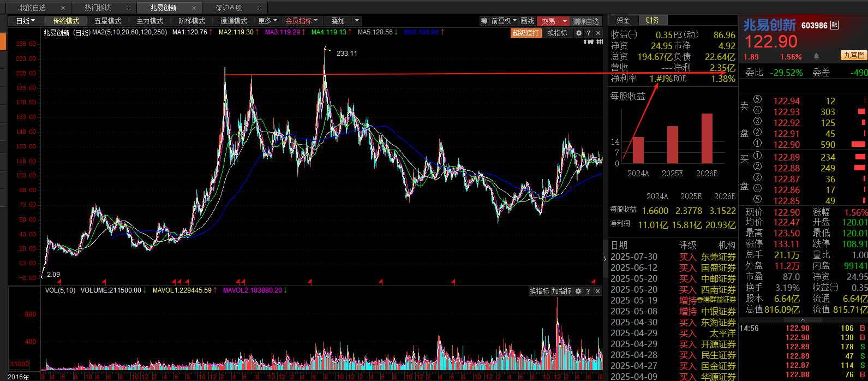Click the 2024A earnings bar
This screenshot has height=381, width=868.
tap(638, 150)
